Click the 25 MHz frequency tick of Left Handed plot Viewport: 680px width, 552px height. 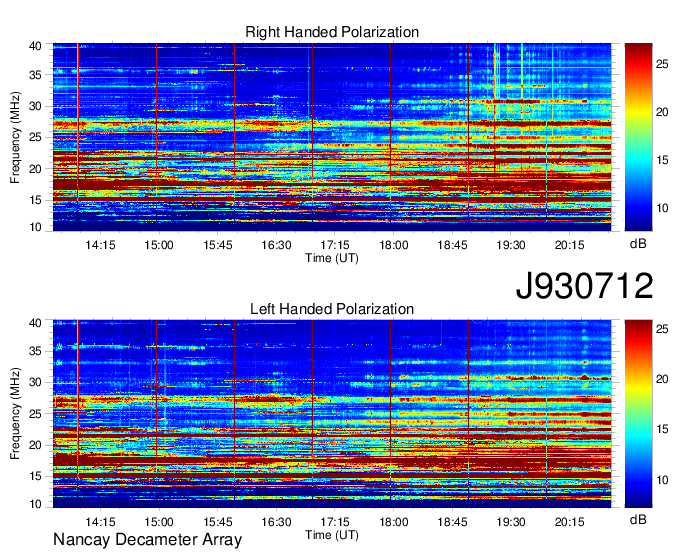(35, 414)
